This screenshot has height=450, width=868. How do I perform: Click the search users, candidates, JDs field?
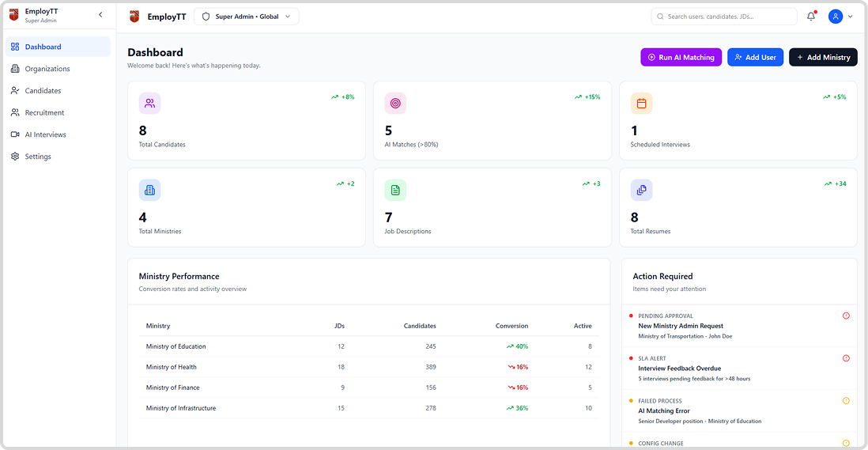pos(724,17)
